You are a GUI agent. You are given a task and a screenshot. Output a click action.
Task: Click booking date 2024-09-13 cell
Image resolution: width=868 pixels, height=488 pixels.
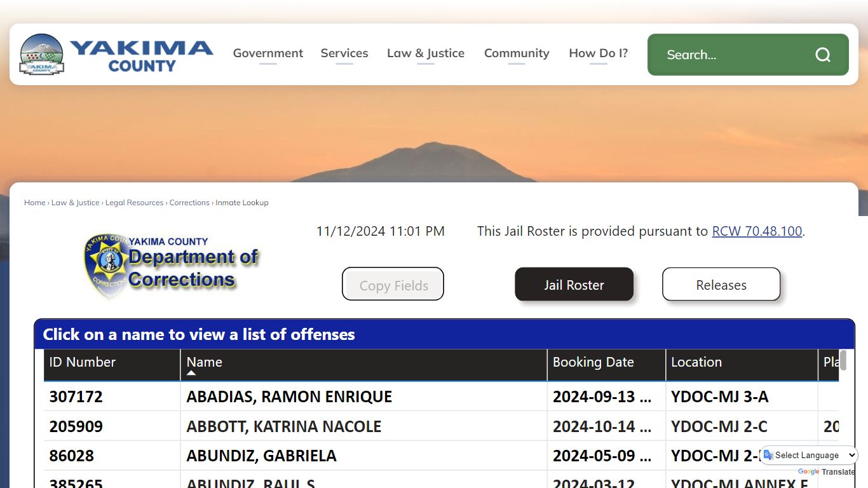606,396
